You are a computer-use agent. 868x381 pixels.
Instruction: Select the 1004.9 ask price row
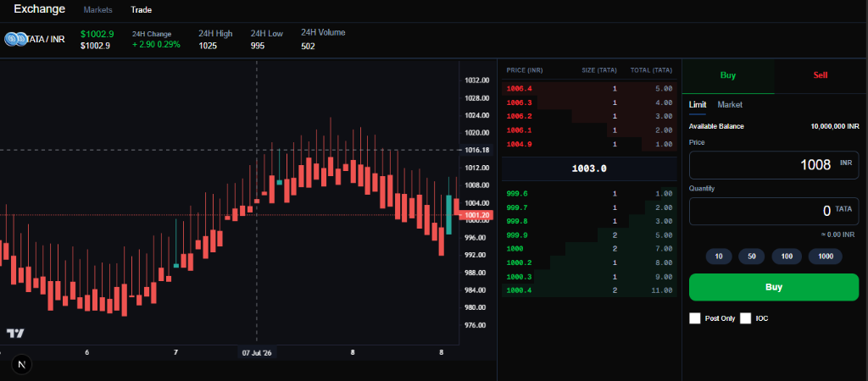[589, 144]
